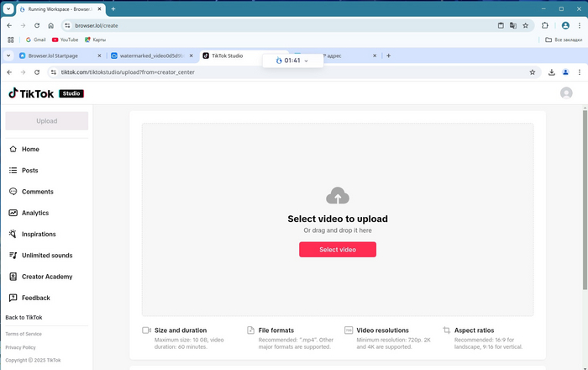The width and height of the screenshot is (588, 370).
Task: Open the Карты maps bookmark
Action: [95, 40]
